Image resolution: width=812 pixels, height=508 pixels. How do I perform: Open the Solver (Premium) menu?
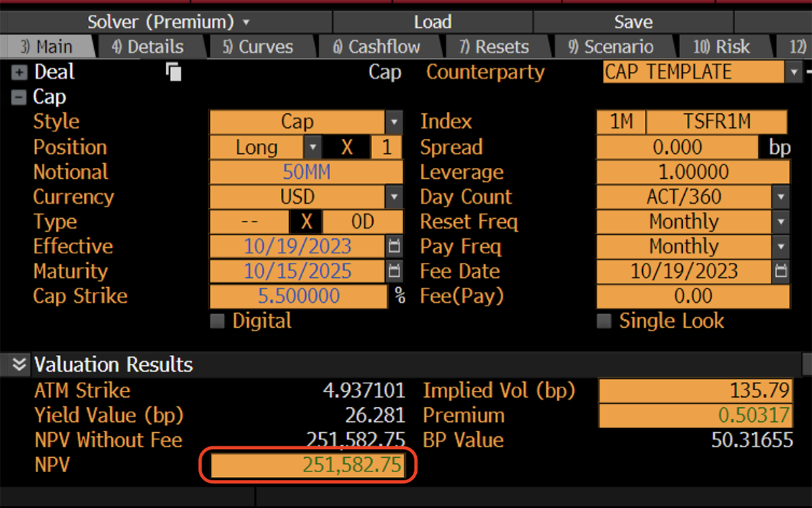[168, 22]
